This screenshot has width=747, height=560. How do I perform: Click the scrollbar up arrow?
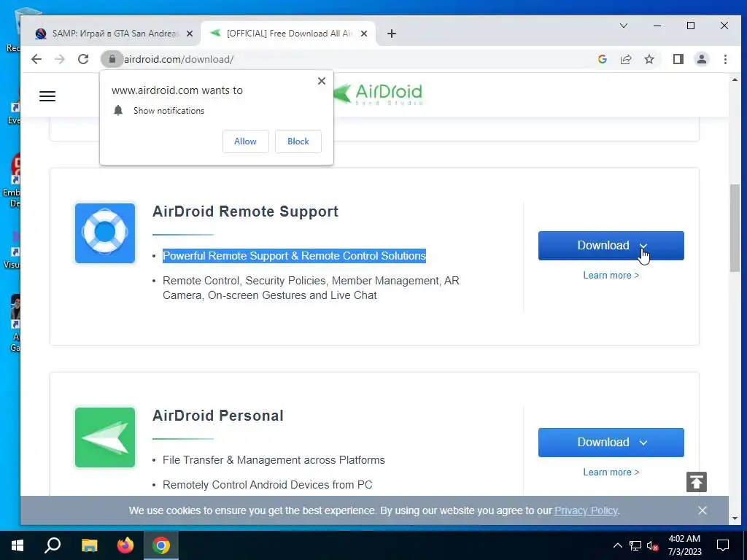pos(735,79)
